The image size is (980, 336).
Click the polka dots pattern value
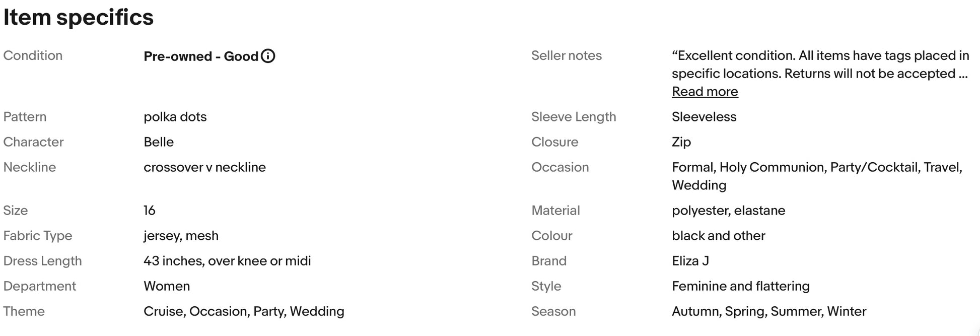click(175, 117)
